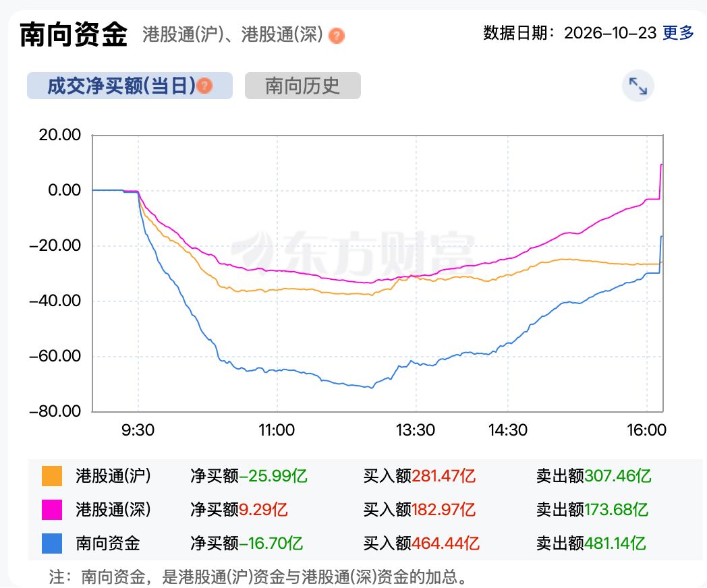Click the 南向资金 page title

point(74,34)
